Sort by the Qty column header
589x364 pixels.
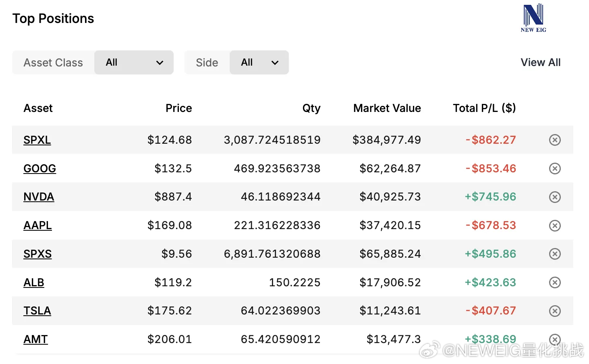(x=311, y=108)
